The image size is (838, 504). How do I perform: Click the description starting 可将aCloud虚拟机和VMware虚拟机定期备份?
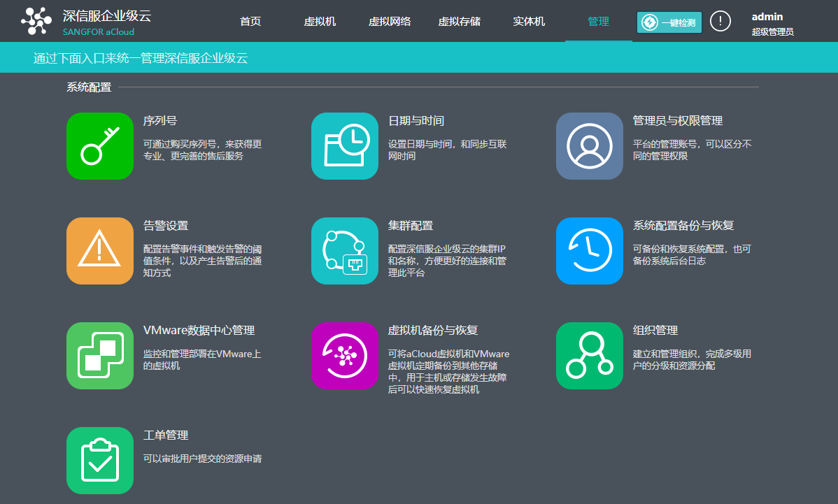click(x=448, y=372)
